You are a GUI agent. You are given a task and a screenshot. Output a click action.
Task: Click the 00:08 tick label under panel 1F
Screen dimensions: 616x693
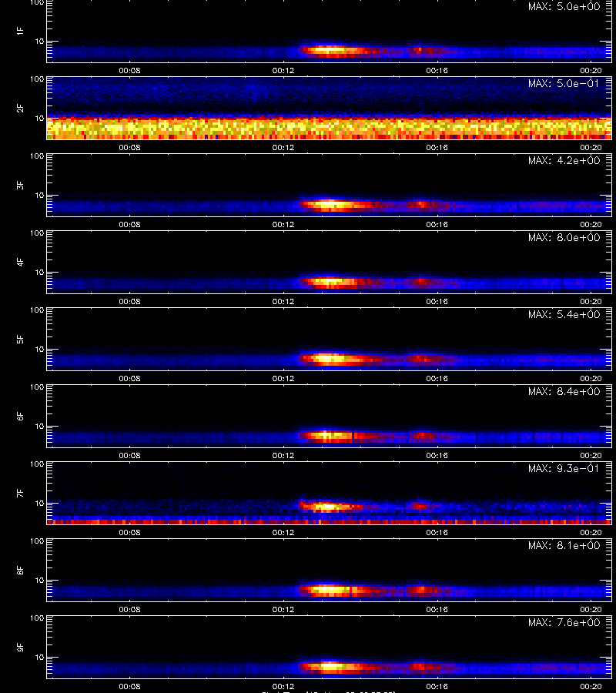coord(129,71)
